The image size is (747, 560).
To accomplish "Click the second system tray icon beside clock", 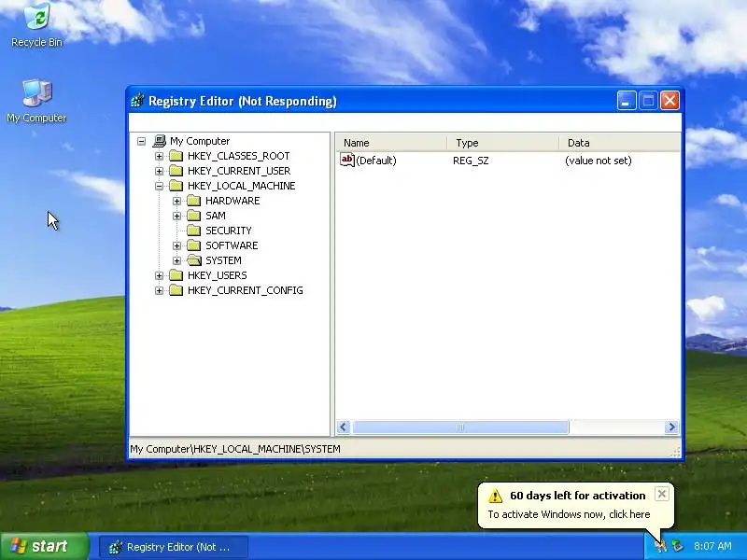I will [x=677, y=546].
